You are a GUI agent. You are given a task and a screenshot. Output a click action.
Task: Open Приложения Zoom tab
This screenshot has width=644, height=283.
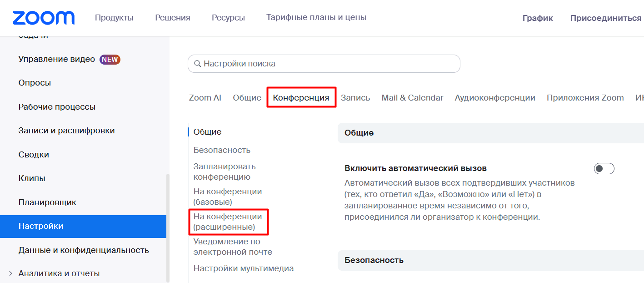pos(585,98)
